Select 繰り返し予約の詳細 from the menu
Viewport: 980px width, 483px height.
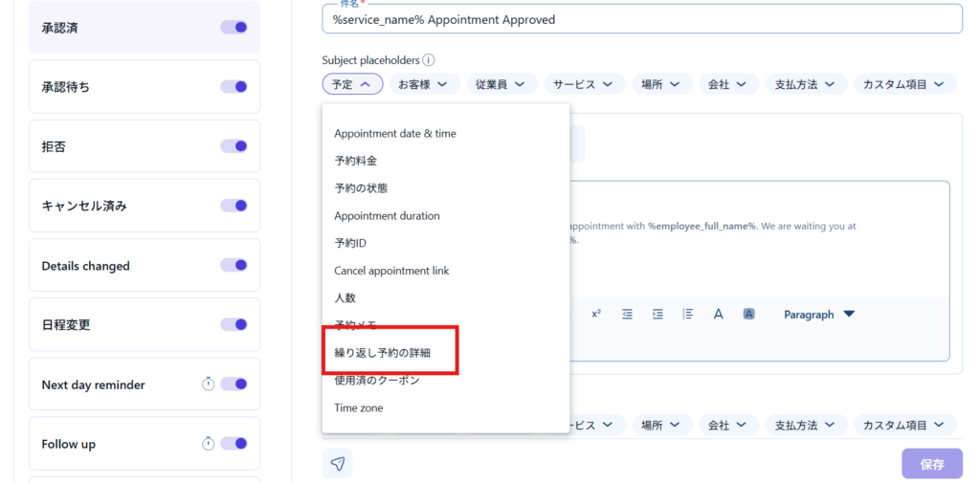click(x=382, y=353)
